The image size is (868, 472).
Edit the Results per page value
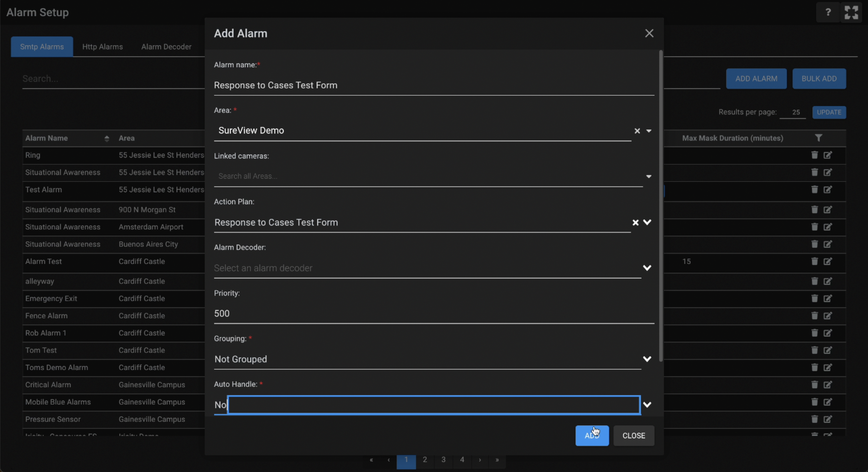coord(793,112)
